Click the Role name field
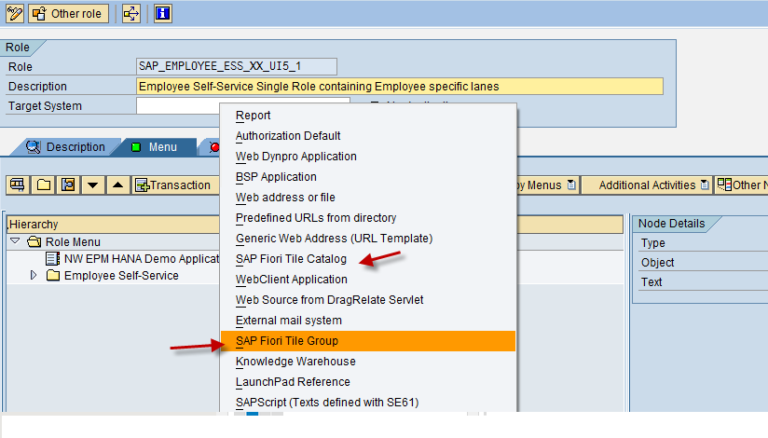768x438 pixels. (236, 66)
